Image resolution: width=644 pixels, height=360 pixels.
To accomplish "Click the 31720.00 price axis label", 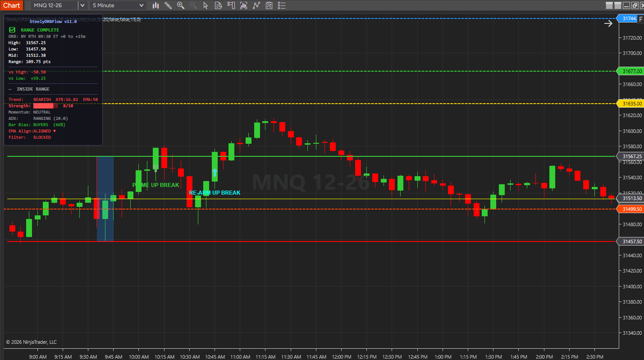I will pos(631,38).
